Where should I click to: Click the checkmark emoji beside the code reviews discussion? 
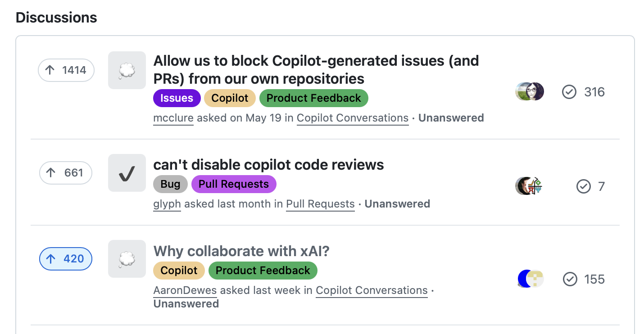[x=127, y=172]
